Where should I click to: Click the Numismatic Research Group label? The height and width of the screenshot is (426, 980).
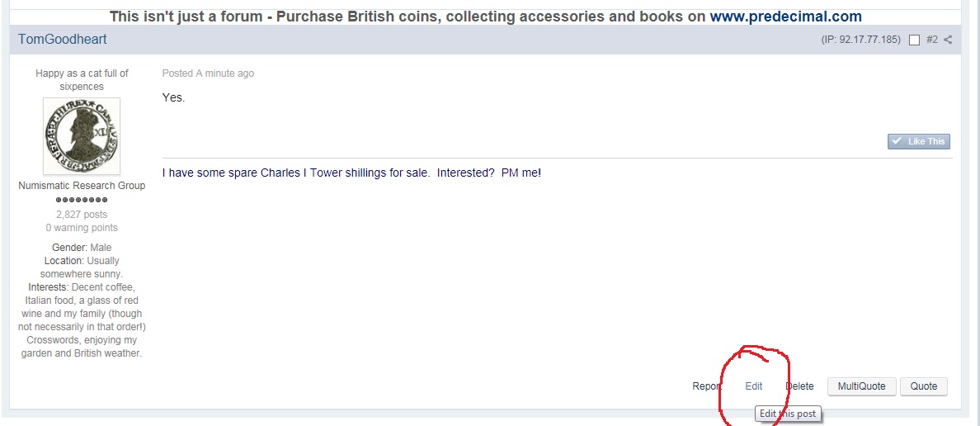[x=82, y=186]
